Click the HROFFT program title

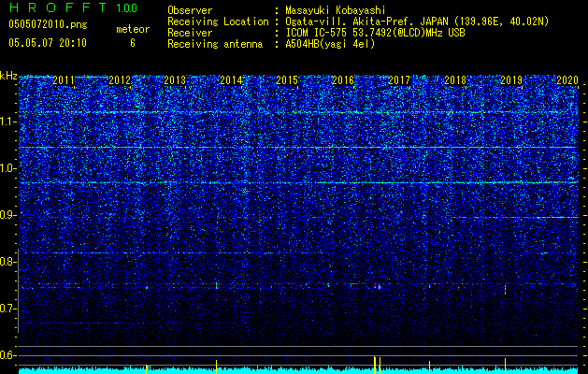click(58, 7)
